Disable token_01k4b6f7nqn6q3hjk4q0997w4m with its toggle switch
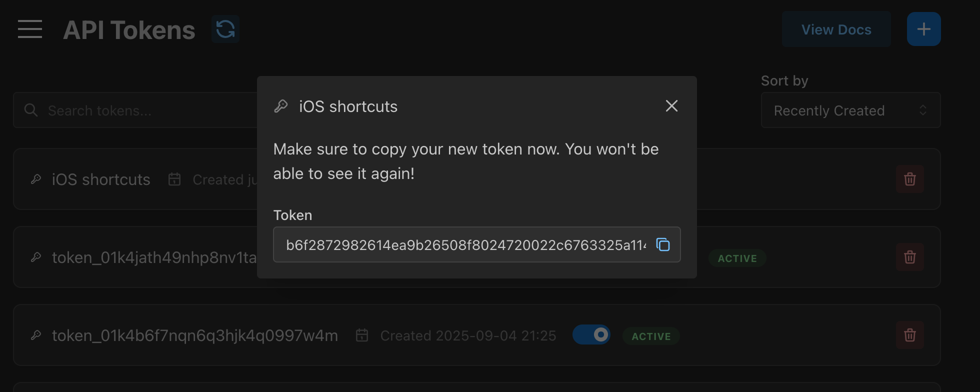Screen dimensions: 980x392 [591, 335]
